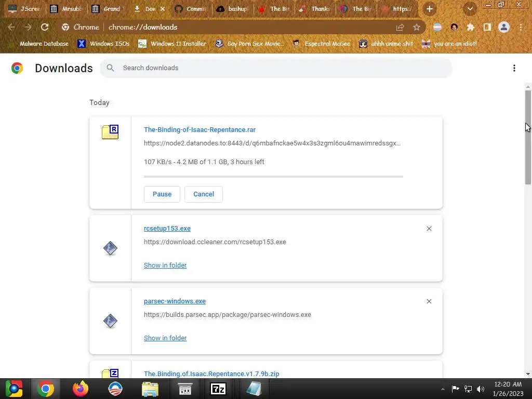Click the download progress bar
The height and width of the screenshot is (399, 532).
(x=273, y=177)
